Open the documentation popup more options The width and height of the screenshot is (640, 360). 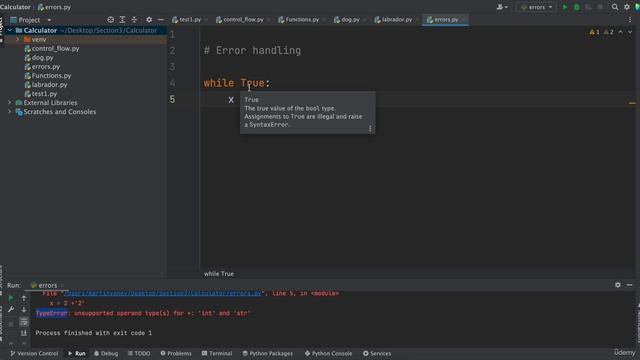pyautogui.click(x=370, y=129)
